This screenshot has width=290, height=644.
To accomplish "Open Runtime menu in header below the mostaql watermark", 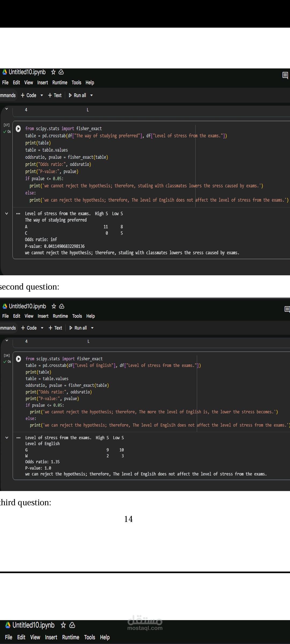I will click(71, 637).
